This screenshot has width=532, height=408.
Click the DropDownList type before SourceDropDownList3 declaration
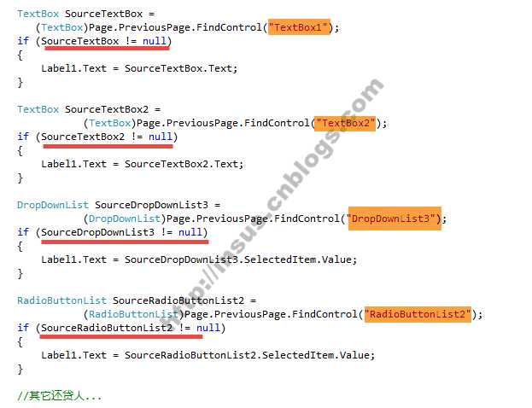click(x=53, y=205)
